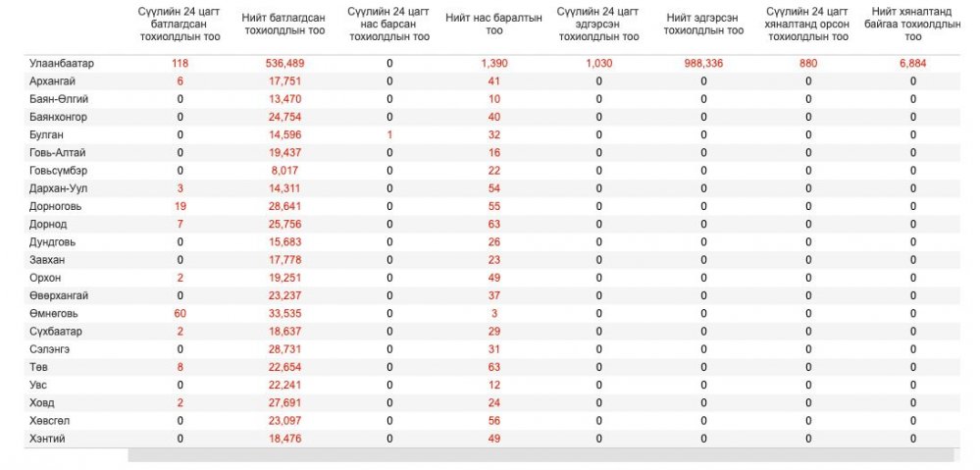Select total confirmed cases 536,489 for Улаанбаатар

285,63
